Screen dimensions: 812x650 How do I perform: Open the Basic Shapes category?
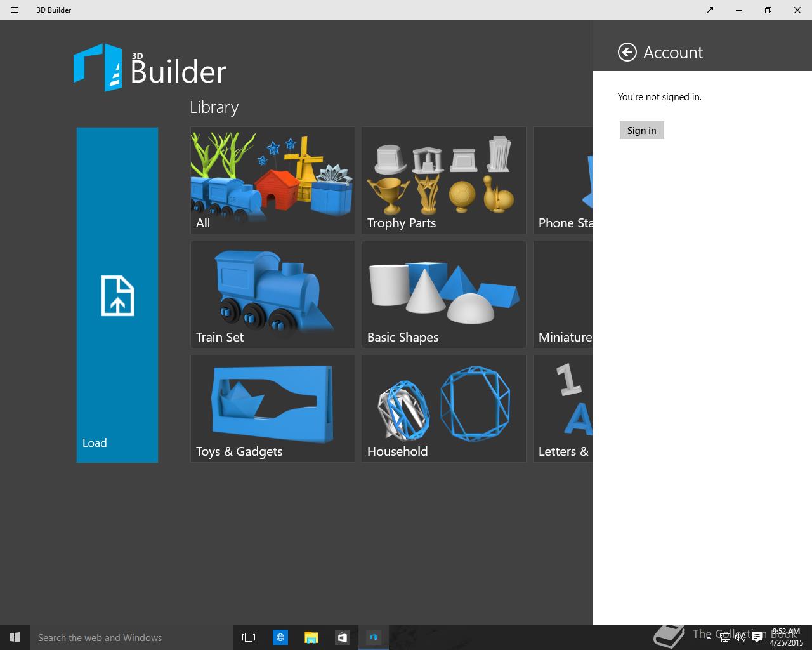444,295
